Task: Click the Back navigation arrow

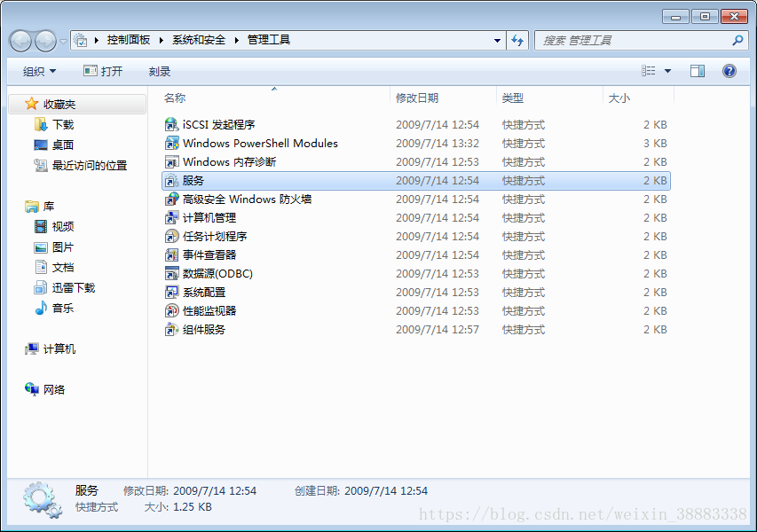Action: (x=20, y=41)
